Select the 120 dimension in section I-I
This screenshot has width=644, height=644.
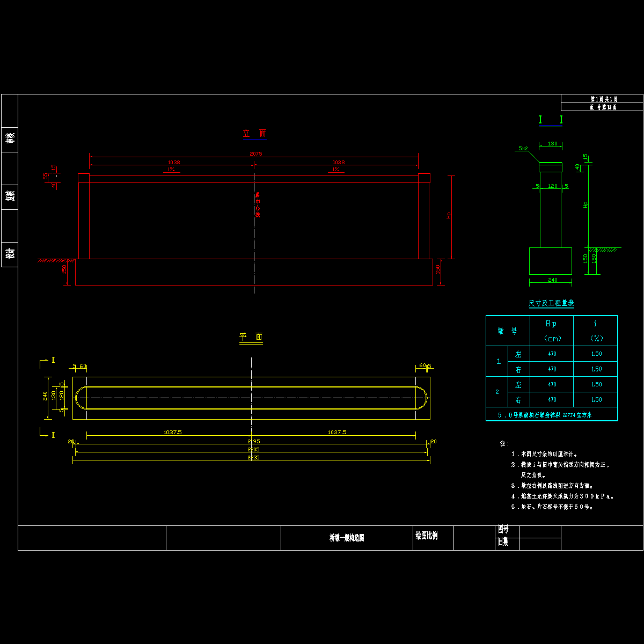point(552,186)
